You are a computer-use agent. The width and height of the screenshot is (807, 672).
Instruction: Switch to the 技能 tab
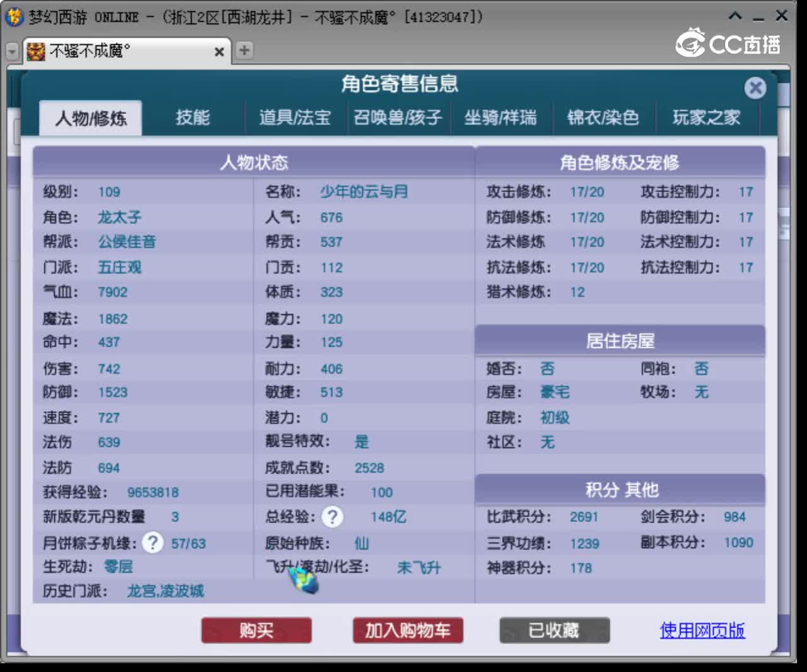point(192,117)
